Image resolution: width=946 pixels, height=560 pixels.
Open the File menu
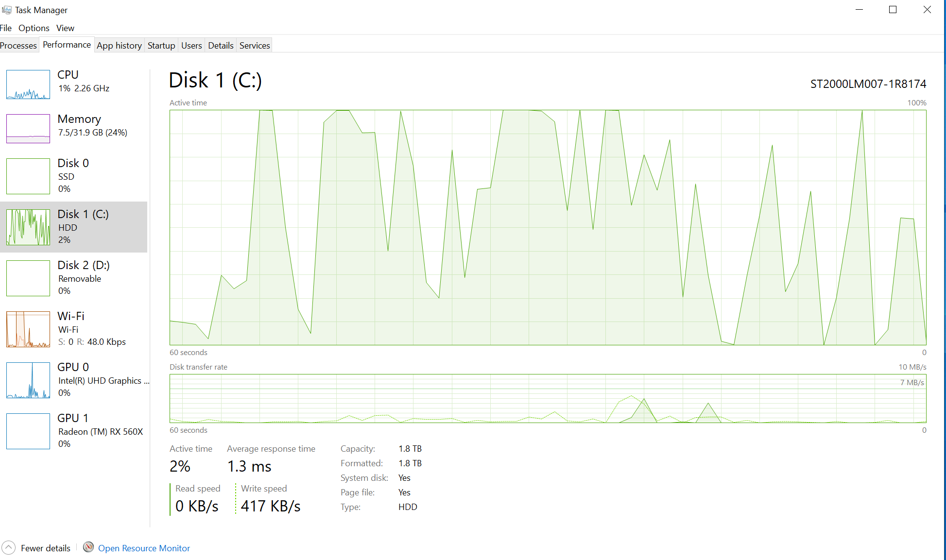(6, 28)
